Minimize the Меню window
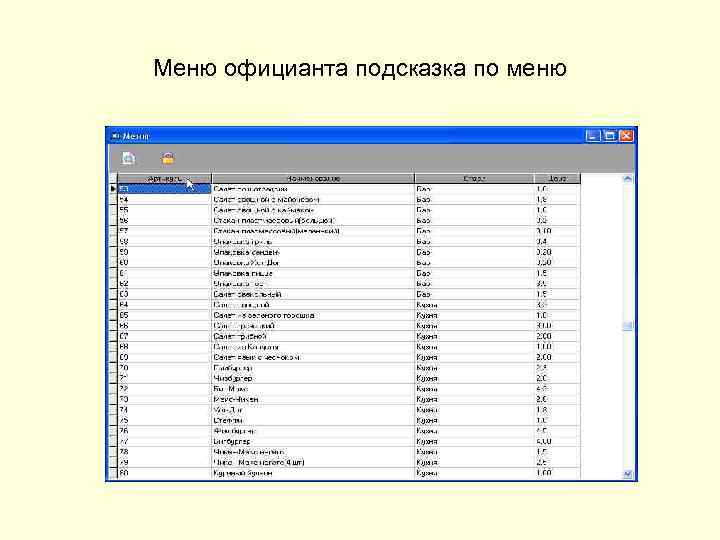Viewport: 720px width, 540px height. click(x=593, y=136)
